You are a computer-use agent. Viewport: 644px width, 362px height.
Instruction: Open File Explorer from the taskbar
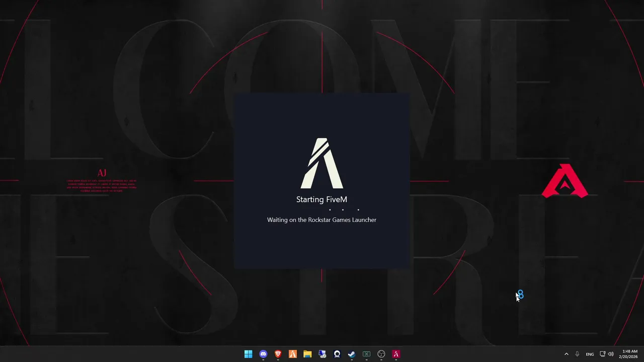[307, 354]
